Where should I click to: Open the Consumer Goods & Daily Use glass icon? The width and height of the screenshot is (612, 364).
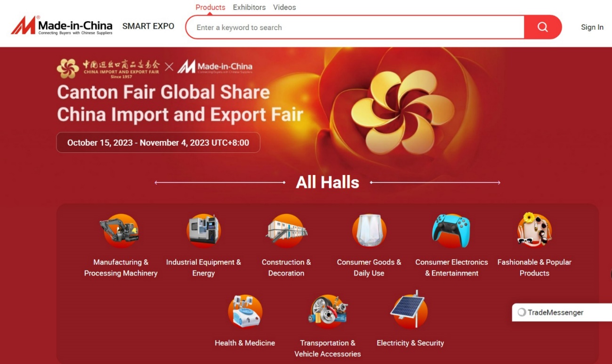pos(369,230)
